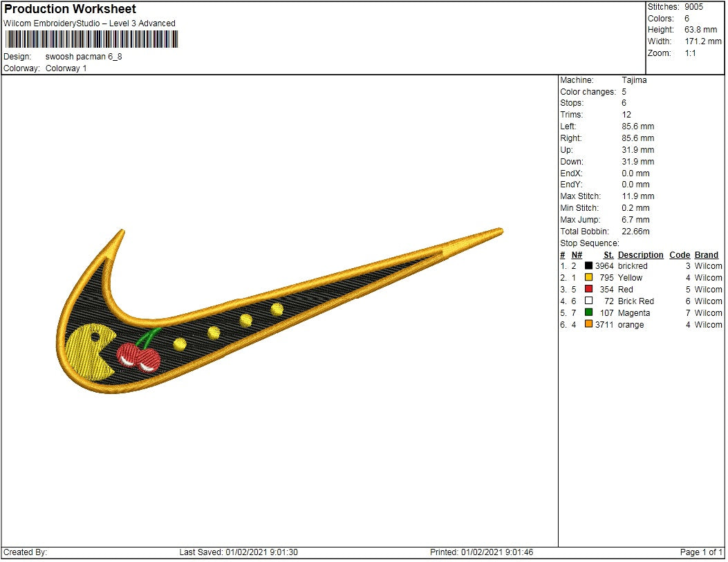The width and height of the screenshot is (728, 562).
Task: Click the white Brick Red color swatch
Action: click(590, 301)
